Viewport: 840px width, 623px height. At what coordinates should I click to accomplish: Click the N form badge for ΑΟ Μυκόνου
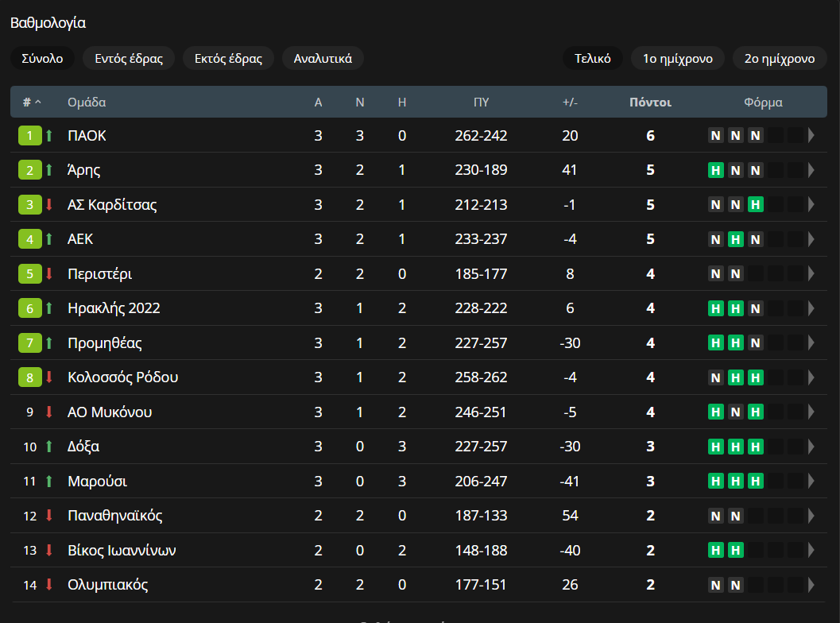coord(736,412)
